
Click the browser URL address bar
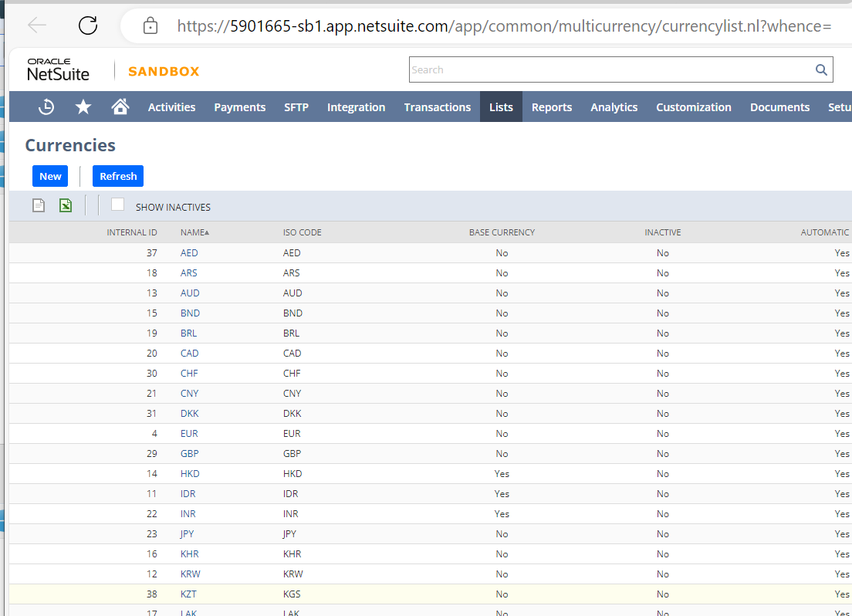(504, 25)
